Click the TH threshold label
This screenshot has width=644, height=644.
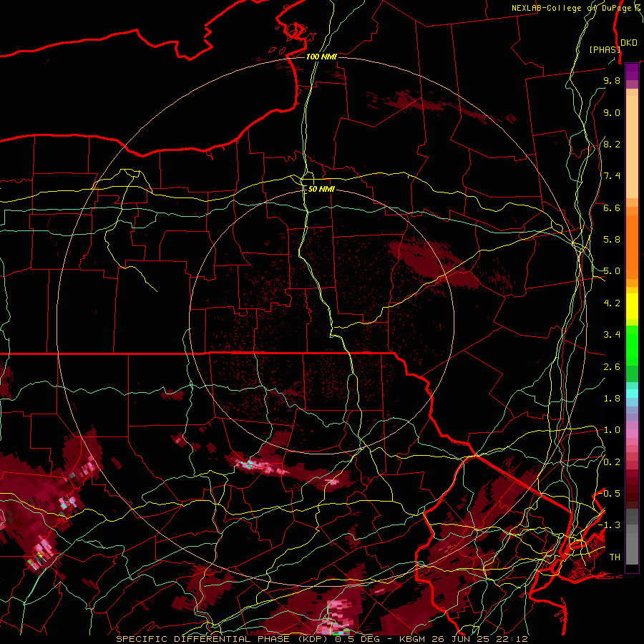pos(615,557)
